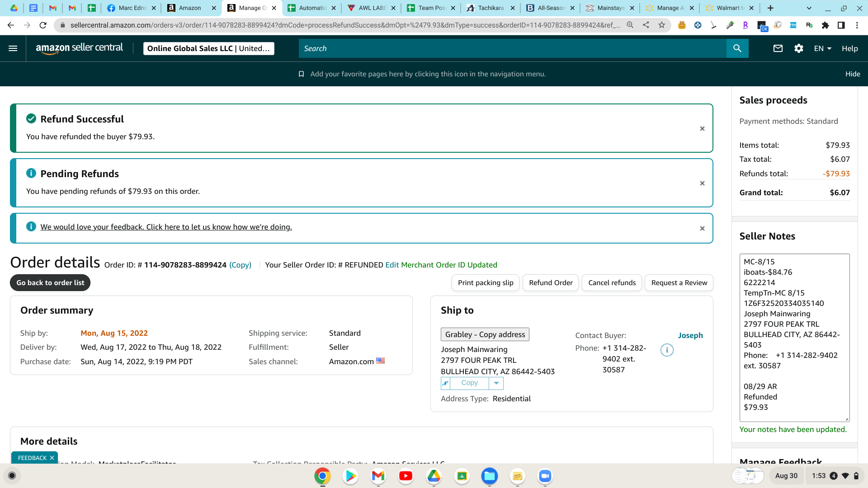Bookmark this page with star icon
Viewport: 868px width, 488px height.
click(x=662, y=25)
